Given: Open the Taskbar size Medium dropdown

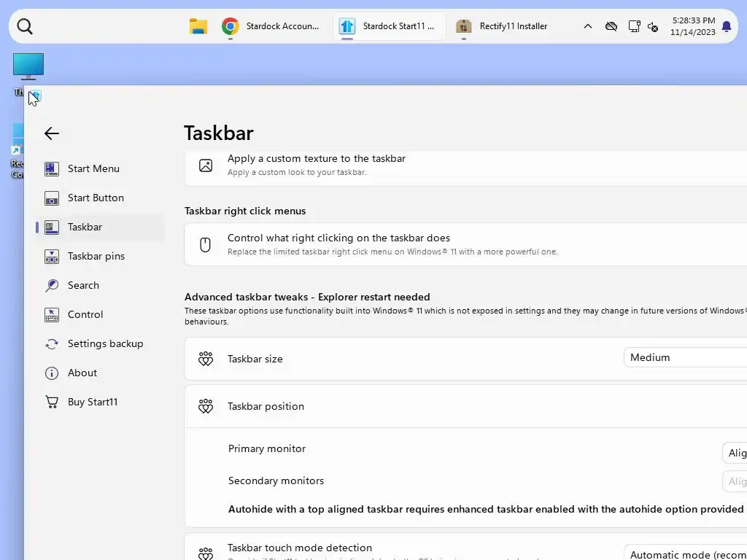Looking at the screenshot, I should click(x=685, y=357).
